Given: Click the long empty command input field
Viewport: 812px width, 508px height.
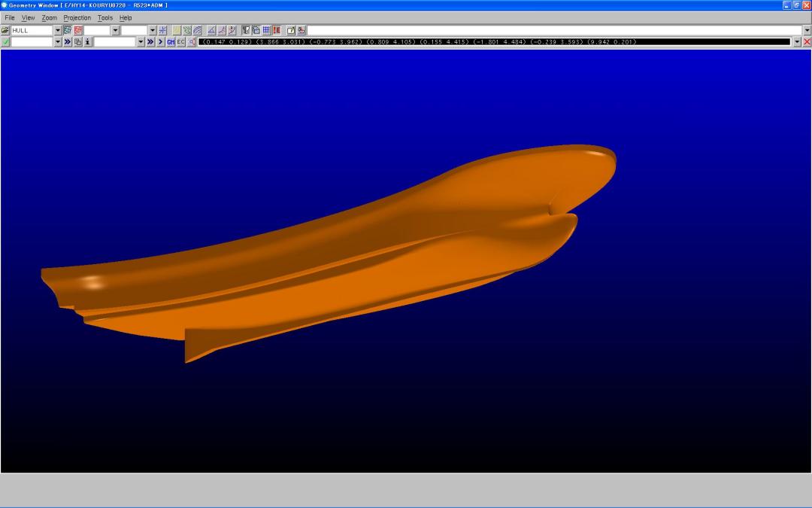Looking at the screenshot, I should click(x=553, y=30).
